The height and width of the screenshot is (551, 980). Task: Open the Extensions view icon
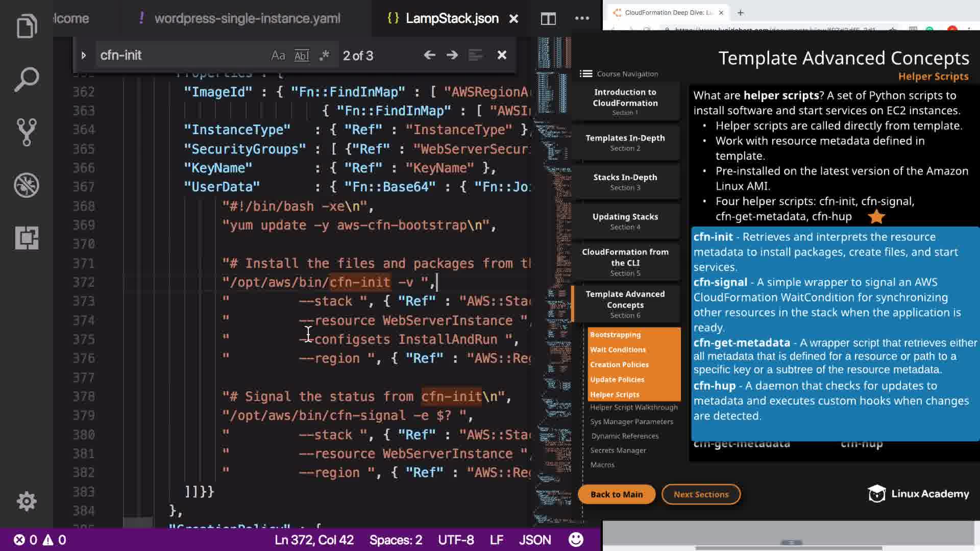coord(27,238)
